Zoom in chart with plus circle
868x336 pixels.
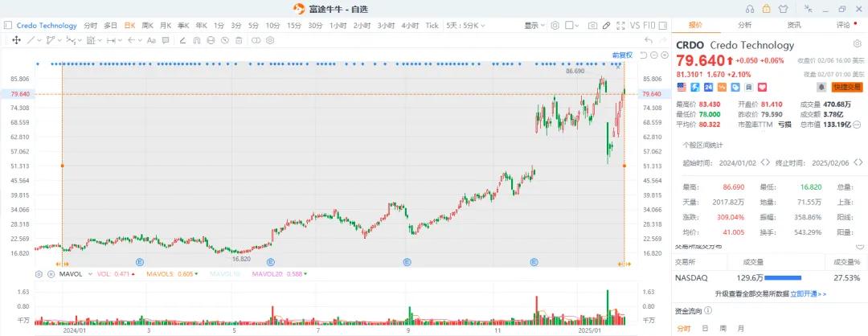665,55
